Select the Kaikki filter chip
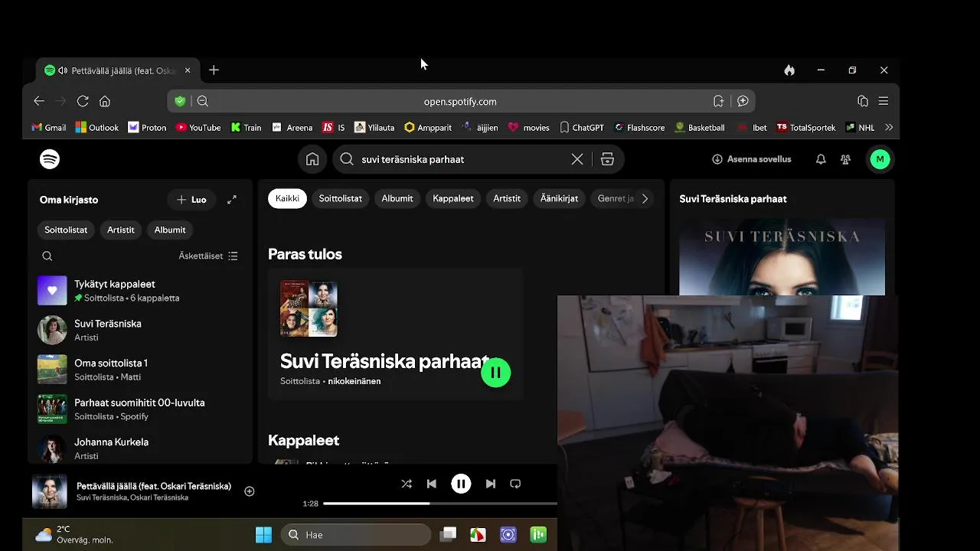Screen dimensions: 980x551 click(287, 198)
